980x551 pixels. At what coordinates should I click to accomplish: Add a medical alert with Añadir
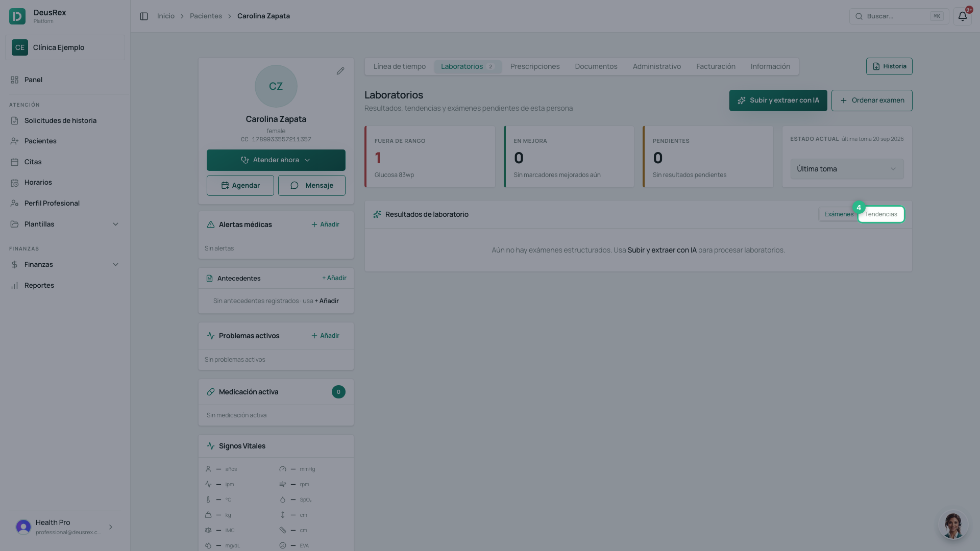point(326,224)
